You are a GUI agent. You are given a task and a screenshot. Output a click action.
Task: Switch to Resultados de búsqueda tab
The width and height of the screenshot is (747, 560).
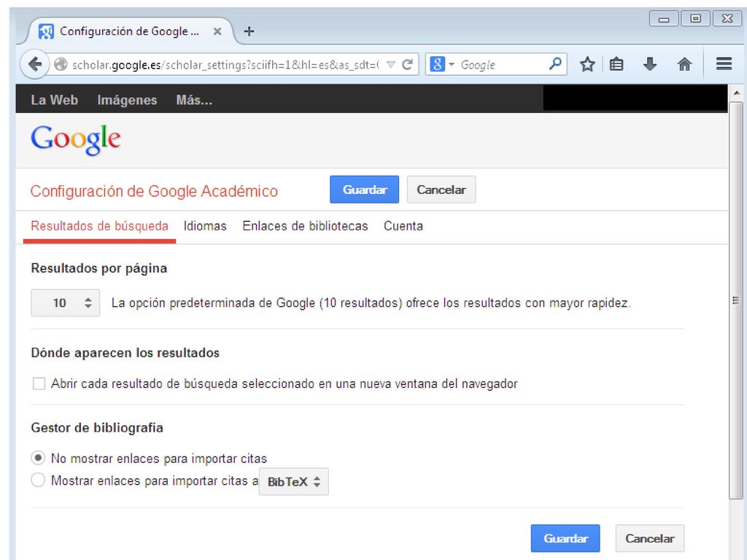[x=99, y=226]
